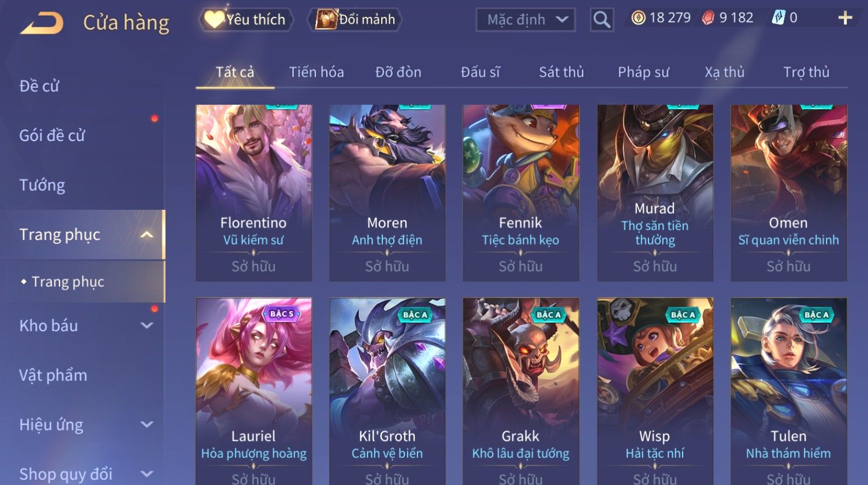This screenshot has width=868, height=485.
Task: Open the Mặc định sort dropdown
Action: 526,20
